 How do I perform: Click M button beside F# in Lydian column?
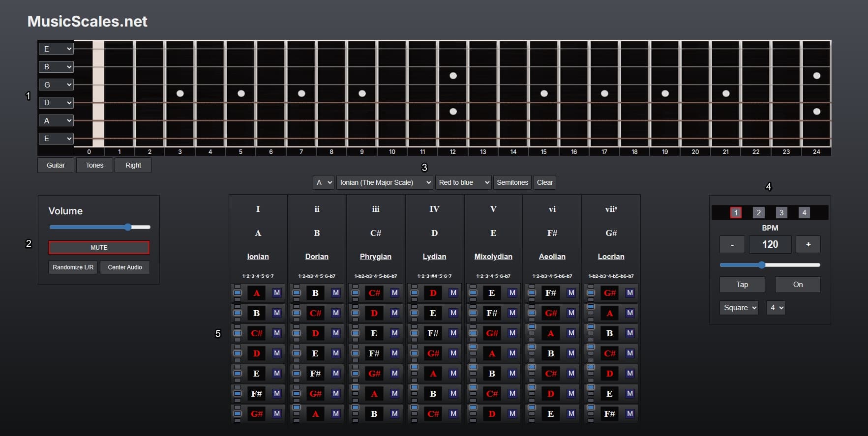point(453,333)
